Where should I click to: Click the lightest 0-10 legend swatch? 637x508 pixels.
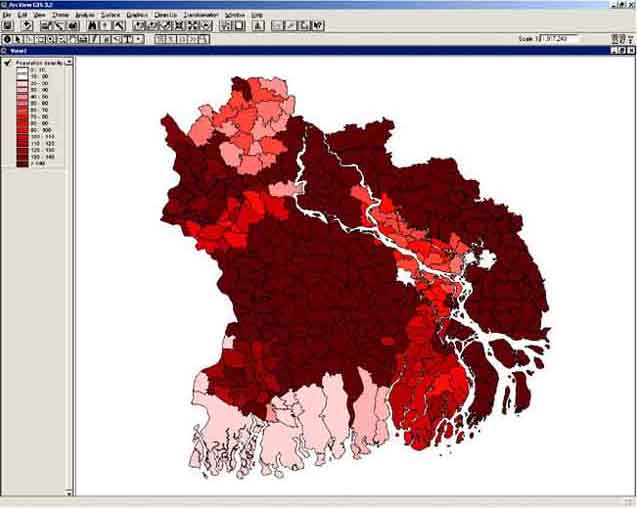point(20,68)
